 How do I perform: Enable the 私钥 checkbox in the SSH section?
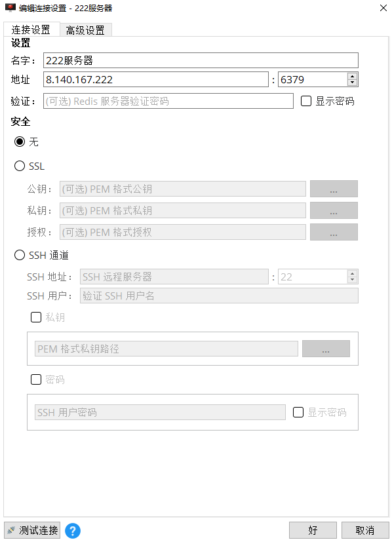click(x=36, y=317)
